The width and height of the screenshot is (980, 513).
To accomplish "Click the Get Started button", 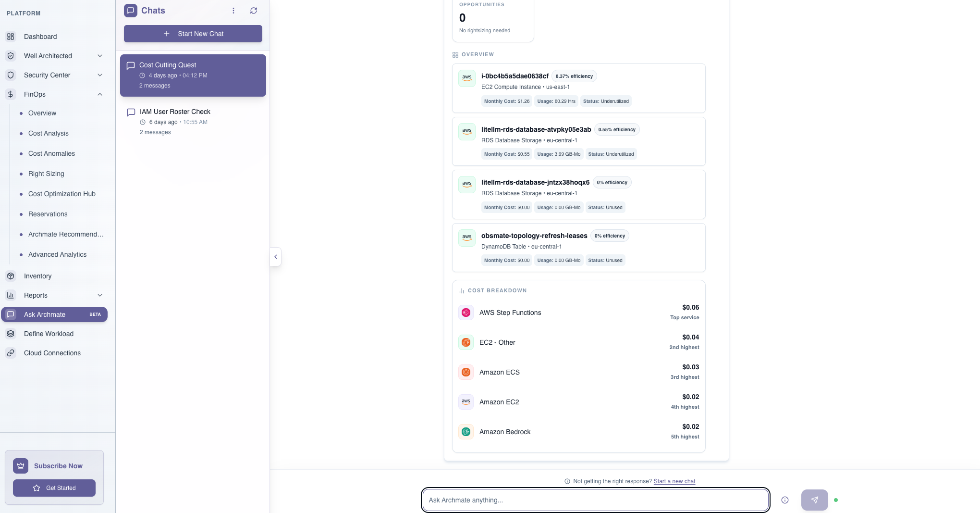I will pos(54,488).
